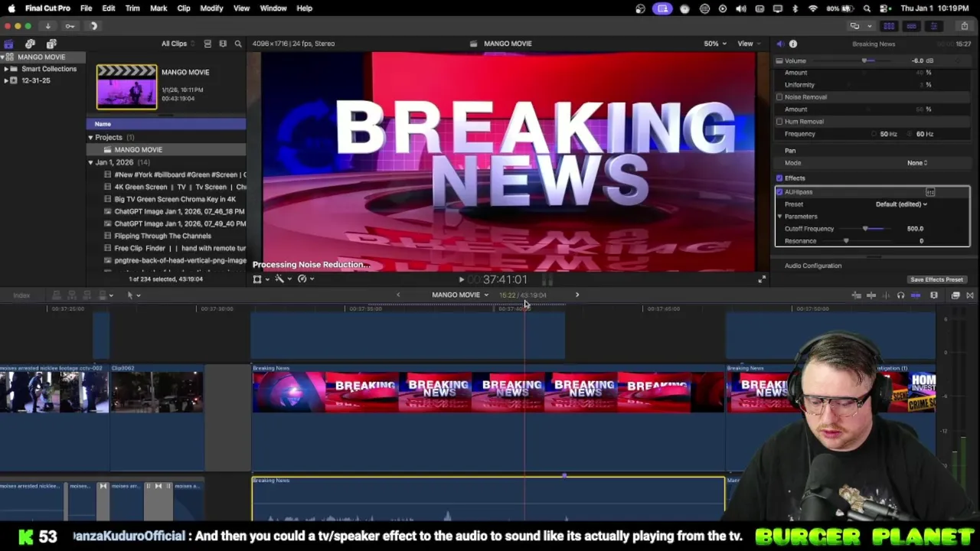Enable the Hum Removal checkbox
980x551 pixels.
[x=779, y=122]
